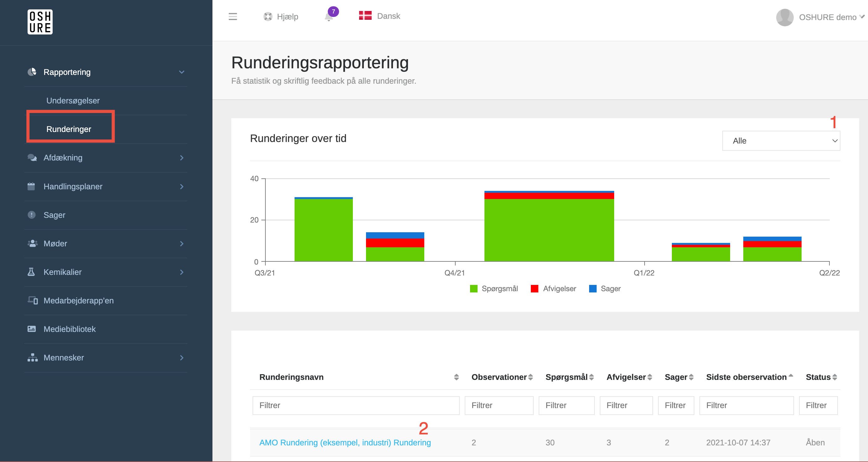
Task: Click the Sager exclamation icon in sidebar
Action: click(x=32, y=215)
